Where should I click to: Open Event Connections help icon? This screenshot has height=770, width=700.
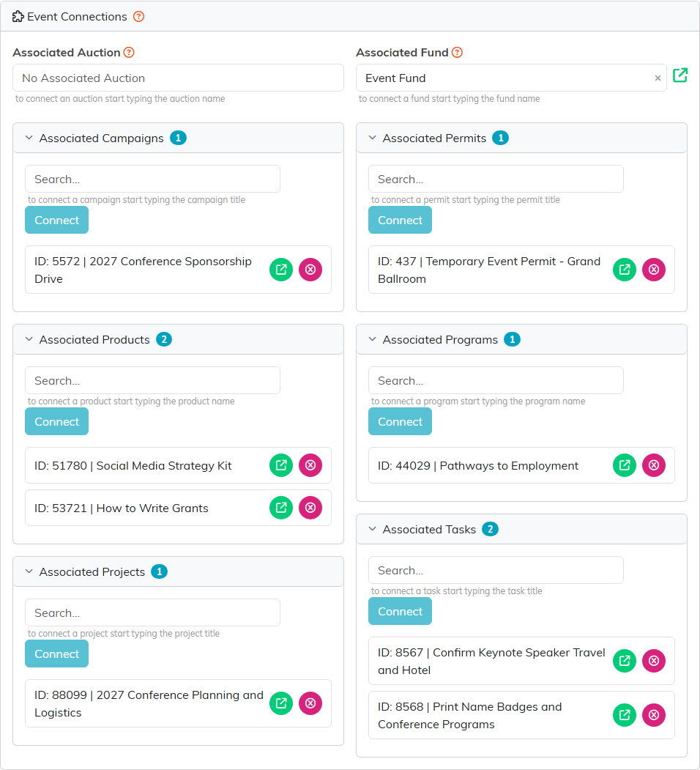[x=139, y=17]
